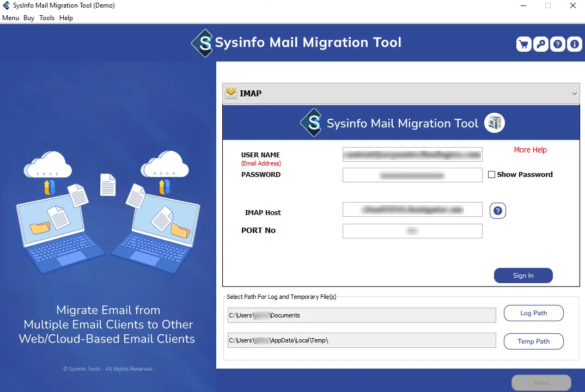The width and height of the screenshot is (585, 392).
Task: Click the 'Sysinfo Tools - All Rights Reserved' text
Action: coord(108,369)
